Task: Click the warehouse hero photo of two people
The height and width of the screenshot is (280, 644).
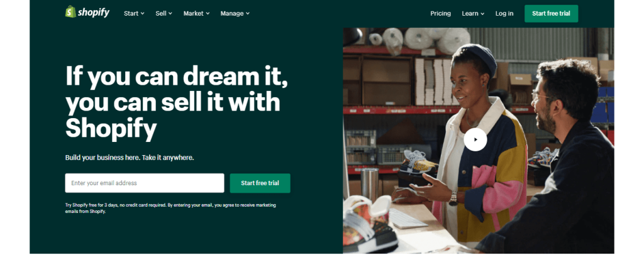Action: (479, 140)
